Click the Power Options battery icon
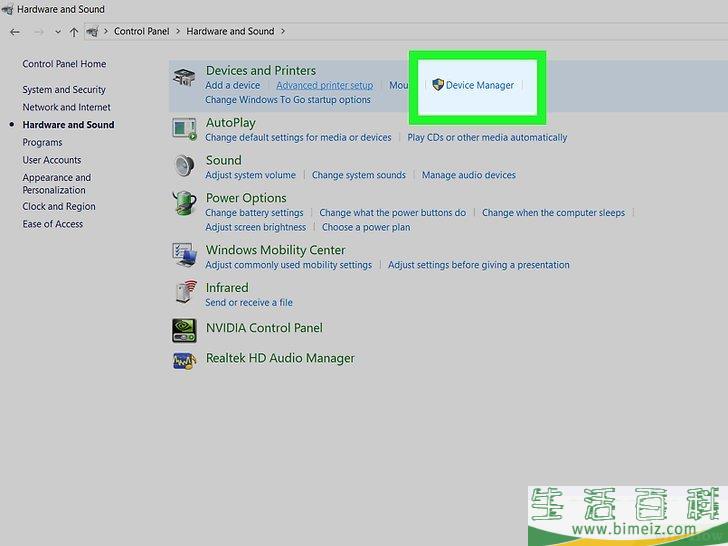This screenshot has height=546, width=728. (185, 204)
